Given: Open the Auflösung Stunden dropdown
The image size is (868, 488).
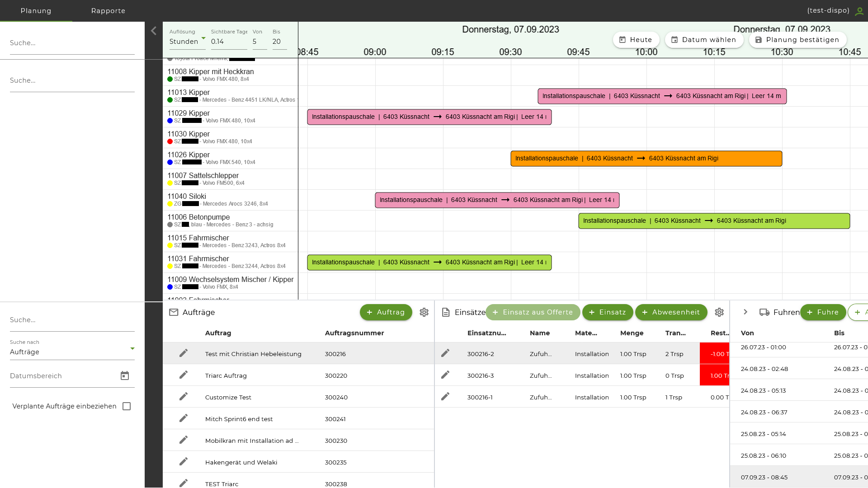Looking at the screenshot, I should [x=187, y=41].
